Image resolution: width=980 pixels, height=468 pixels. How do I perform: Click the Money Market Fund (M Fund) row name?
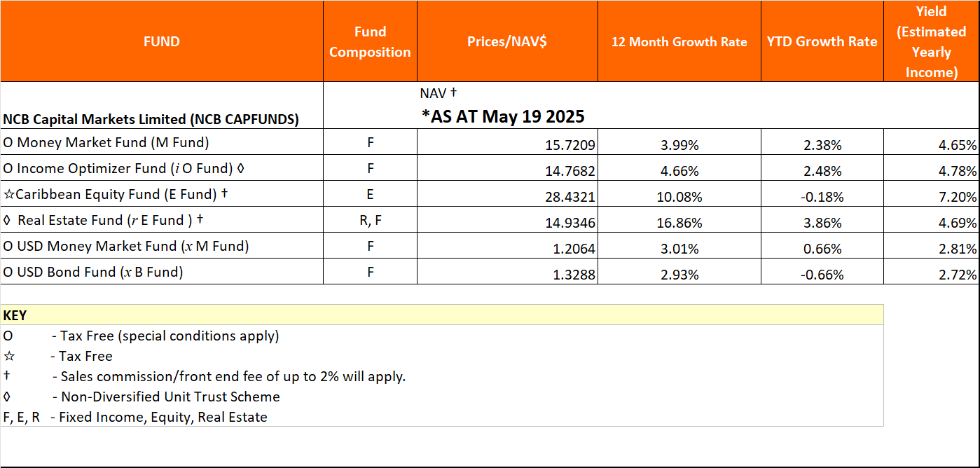coord(106,143)
